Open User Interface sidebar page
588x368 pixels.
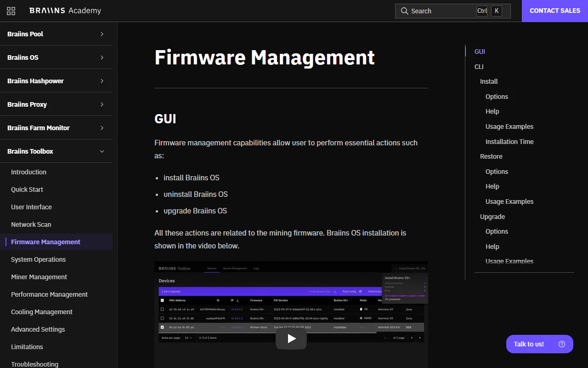pos(31,207)
